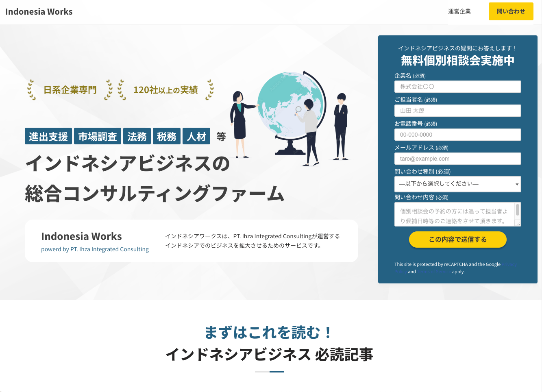Click the ご担当者名 contact name field

[x=457, y=110]
